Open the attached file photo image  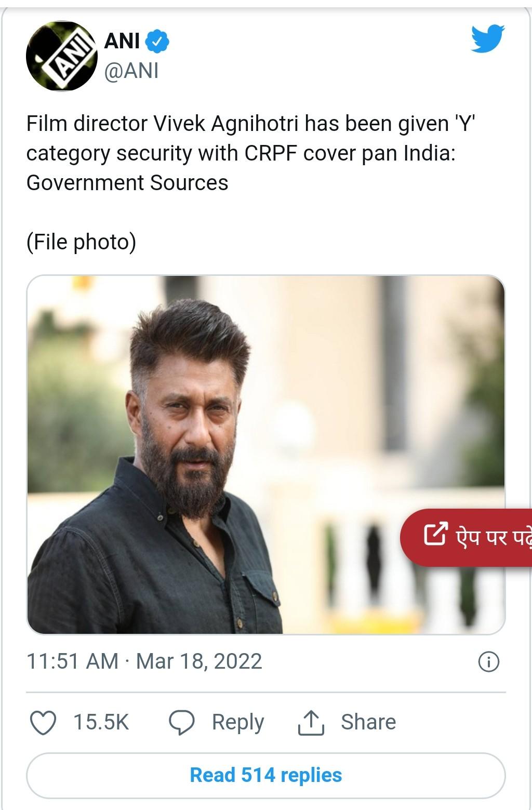coord(266,455)
